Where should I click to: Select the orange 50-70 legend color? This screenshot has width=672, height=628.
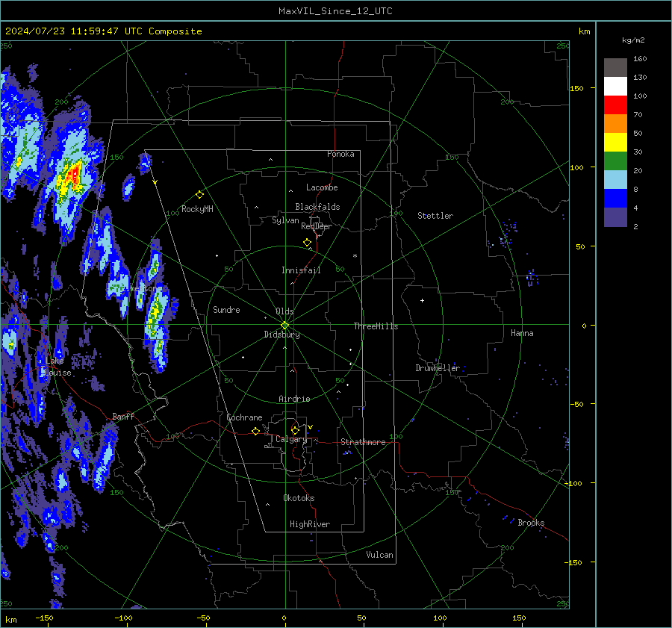click(x=615, y=123)
